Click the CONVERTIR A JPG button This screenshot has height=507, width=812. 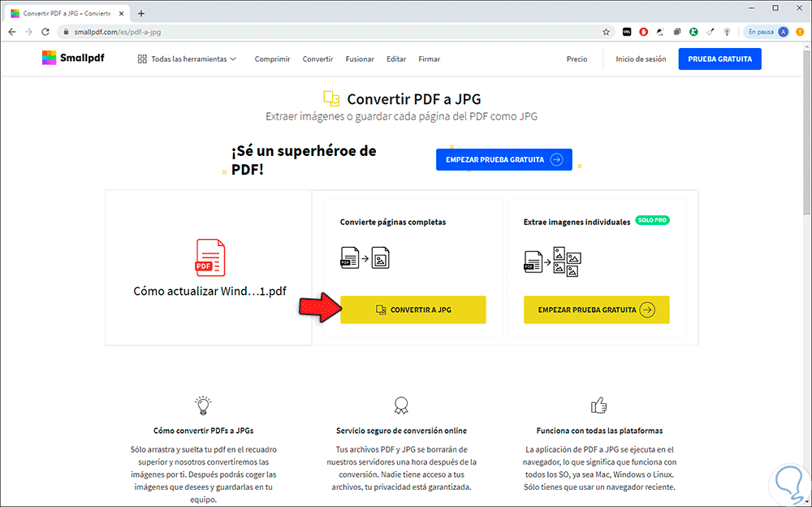click(412, 310)
